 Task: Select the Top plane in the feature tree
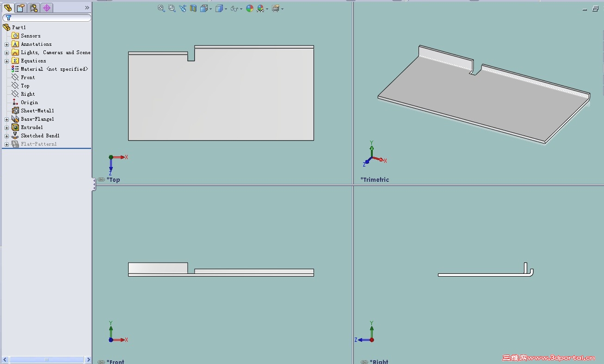(x=25, y=86)
